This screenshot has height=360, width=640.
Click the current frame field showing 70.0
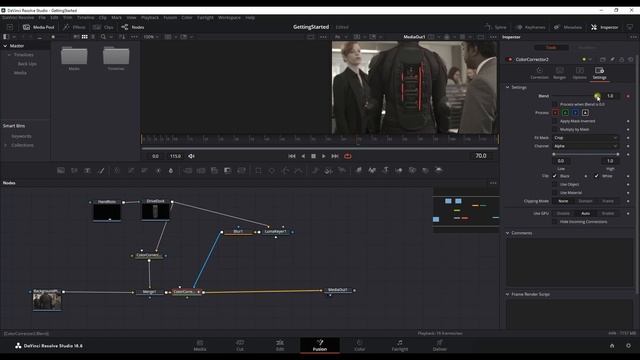(481, 156)
